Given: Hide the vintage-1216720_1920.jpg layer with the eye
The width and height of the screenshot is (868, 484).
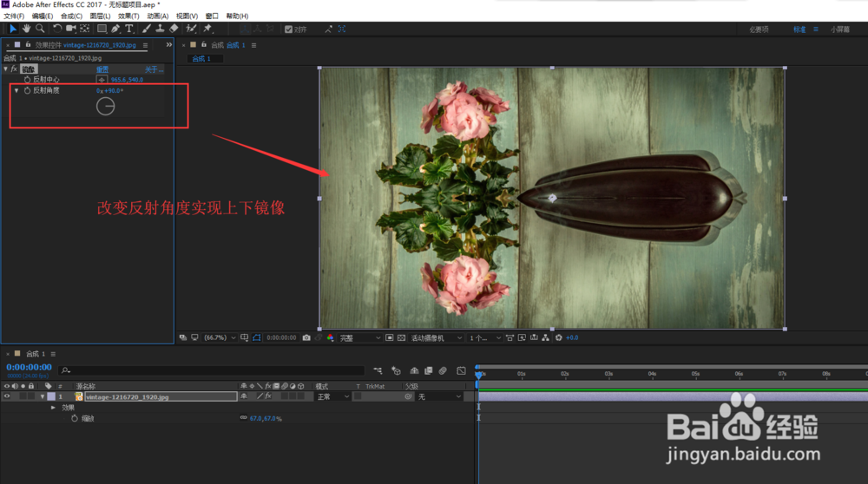Looking at the screenshot, I should click(7, 396).
